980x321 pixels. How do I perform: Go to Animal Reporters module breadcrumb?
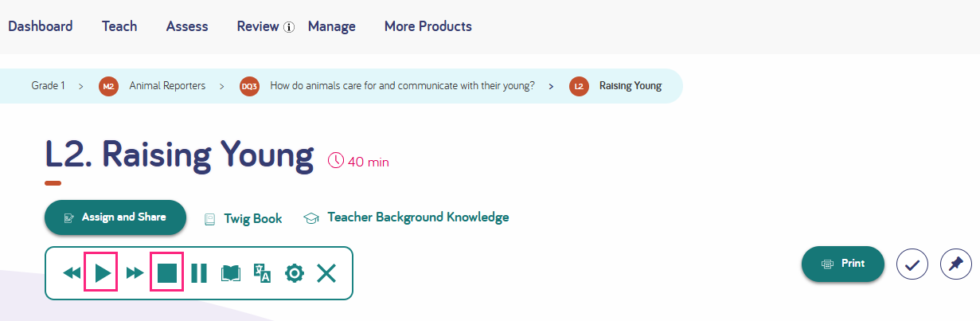pos(167,86)
